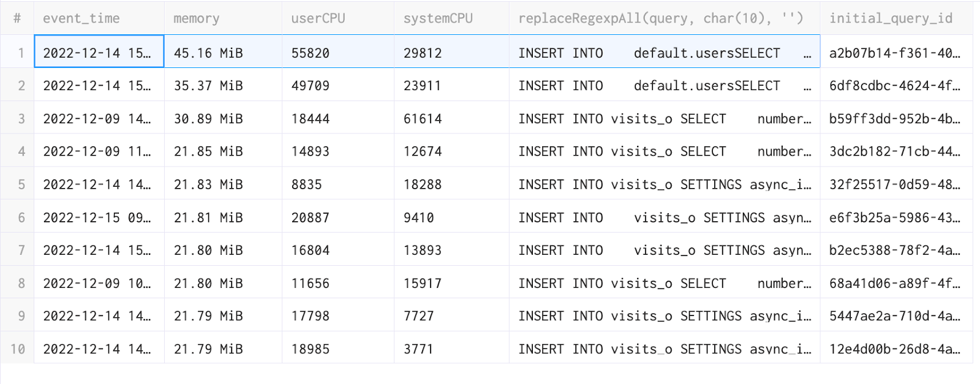Viewport: 980px width, 384px height.
Task: Select the 45.16 MiB memory cell
Action: point(208,53)
